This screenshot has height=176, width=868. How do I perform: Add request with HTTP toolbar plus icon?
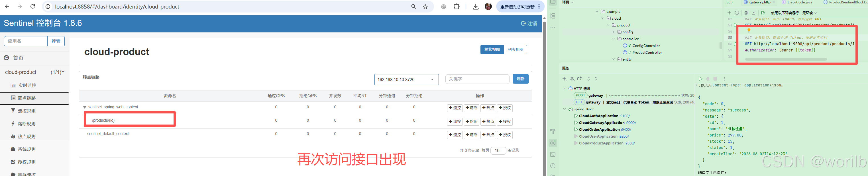click(730, 13)
